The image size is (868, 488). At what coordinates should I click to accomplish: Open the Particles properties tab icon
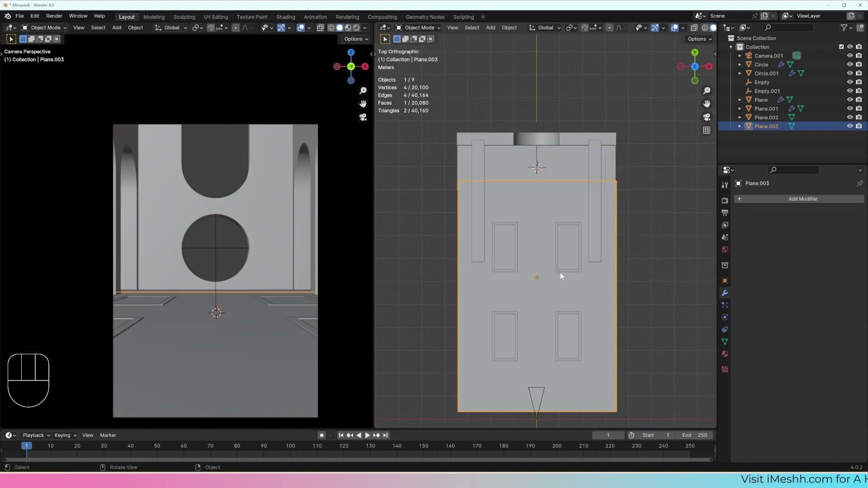[x=725, y=305]
